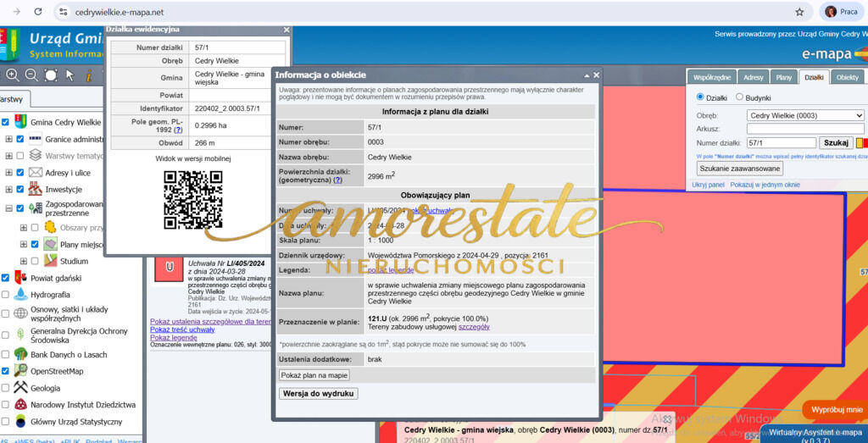Click the zoom out magnifier tool

point(31,75)
